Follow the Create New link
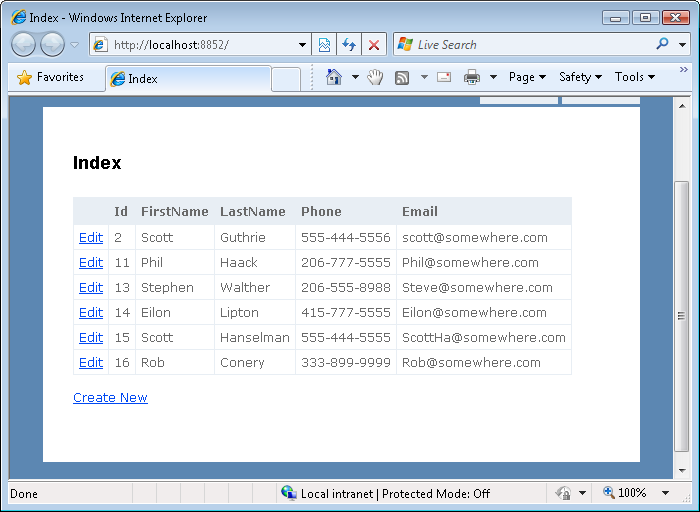Image resolution: width=700 pixels, height=512 pixels. (x=110, y=397)
